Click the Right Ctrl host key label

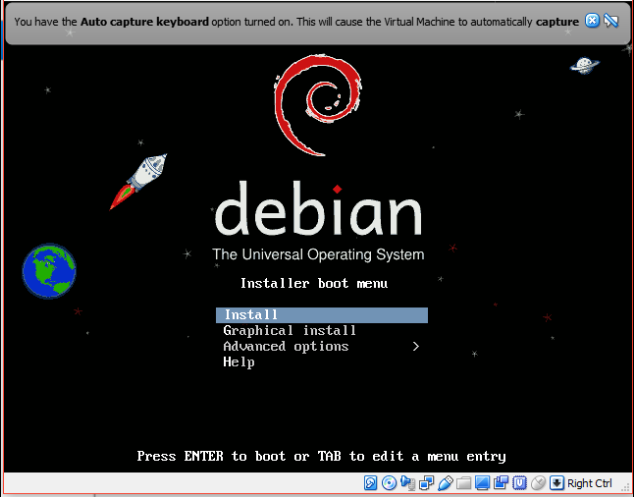click(x=590, y=483)
